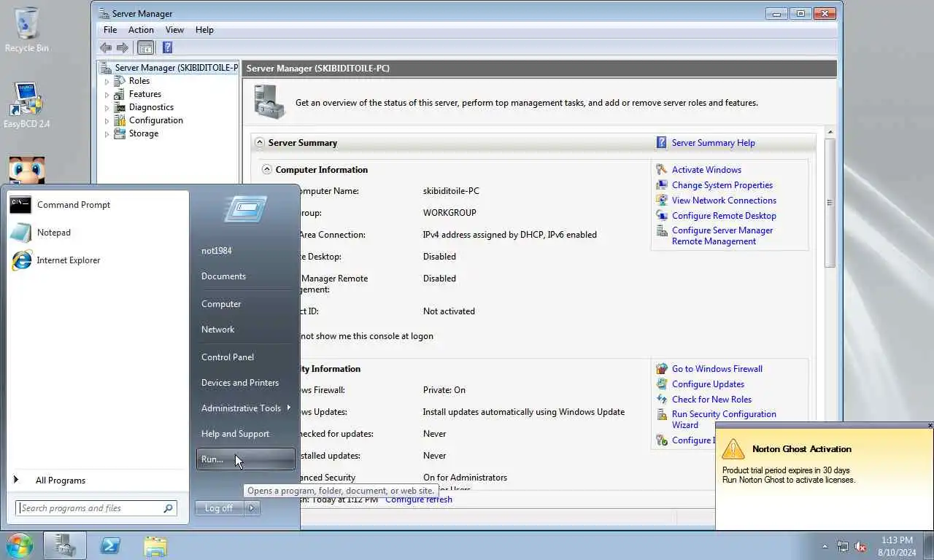This screenshot has height=560, width=934.
Task: Open the Command Prompt icon in Start menu
Action: [x=20, y=205]
